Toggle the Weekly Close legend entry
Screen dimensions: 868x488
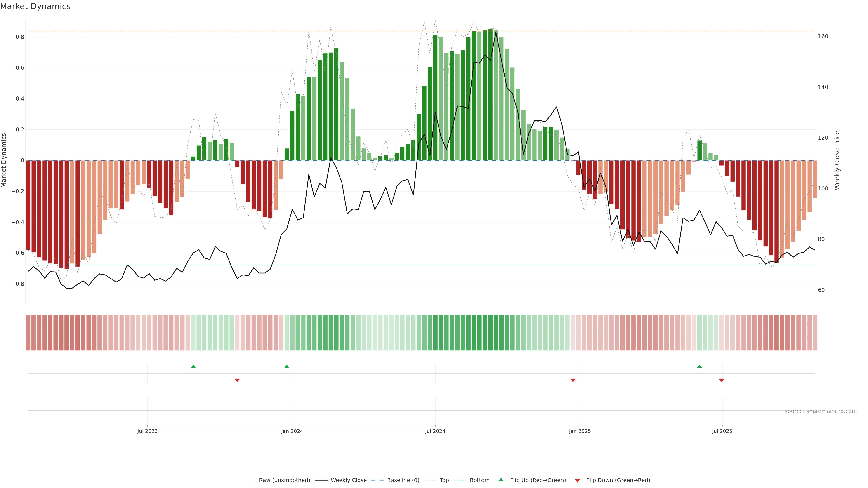coord(348,480)
